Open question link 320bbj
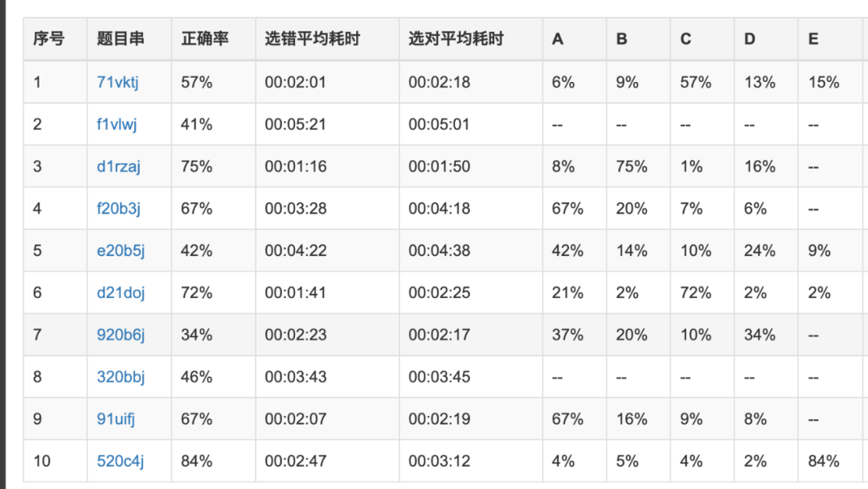This screenshot has height=489, width=868. coord(119,377)
